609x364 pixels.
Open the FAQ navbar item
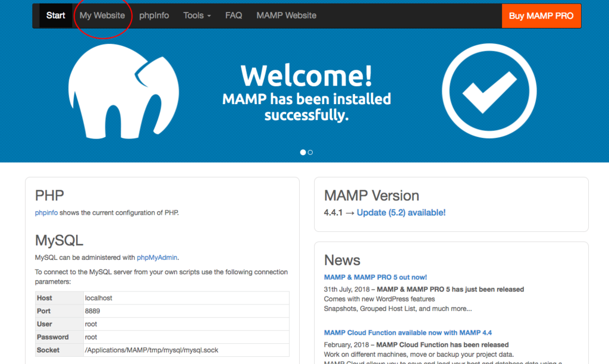tap(233, 15)
